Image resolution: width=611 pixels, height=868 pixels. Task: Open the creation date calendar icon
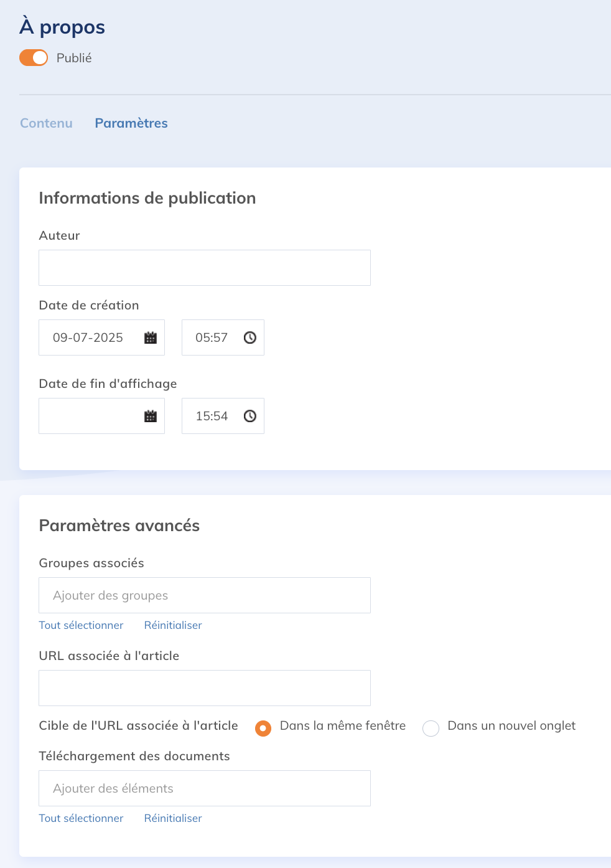tap(151, 337)
